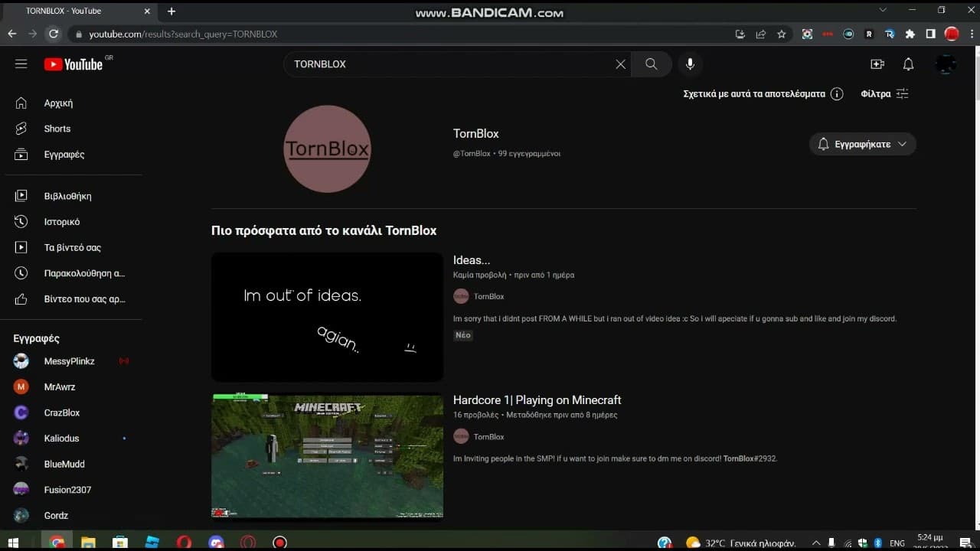Viewport: 980px width, 551px height.
Task: Open the notifications bell
Action: click(908, 64)
